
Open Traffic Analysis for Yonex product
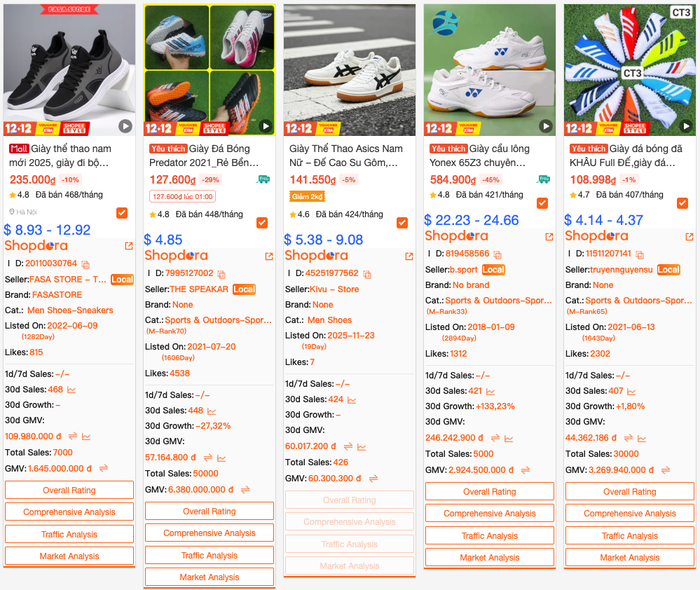click(x=490, y=535)
